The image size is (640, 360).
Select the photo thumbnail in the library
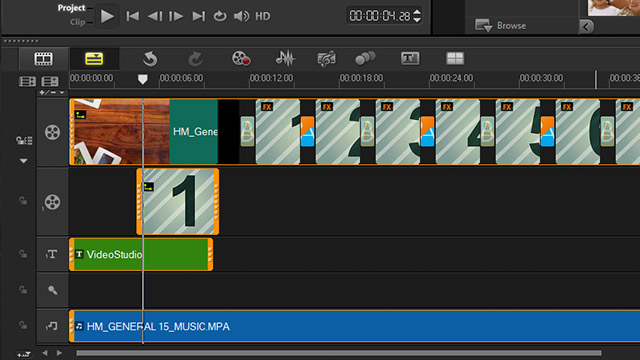tap(613, 8)
